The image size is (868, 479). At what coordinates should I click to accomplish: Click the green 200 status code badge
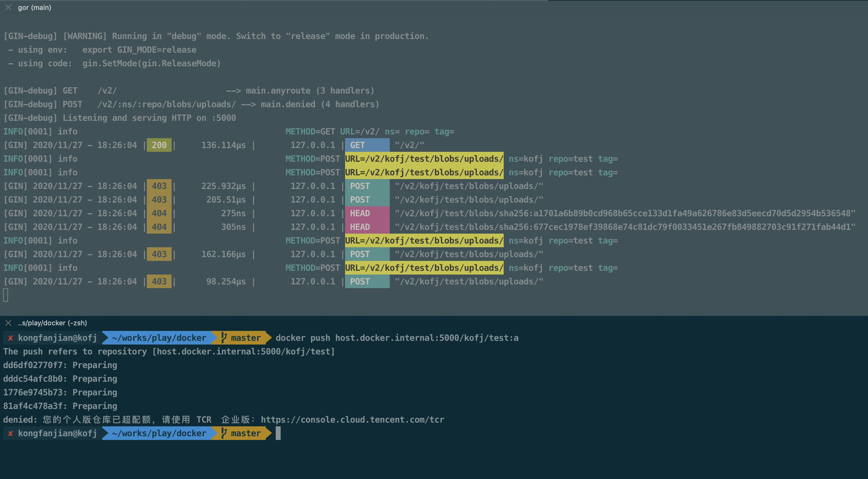[x=159, y=145]
